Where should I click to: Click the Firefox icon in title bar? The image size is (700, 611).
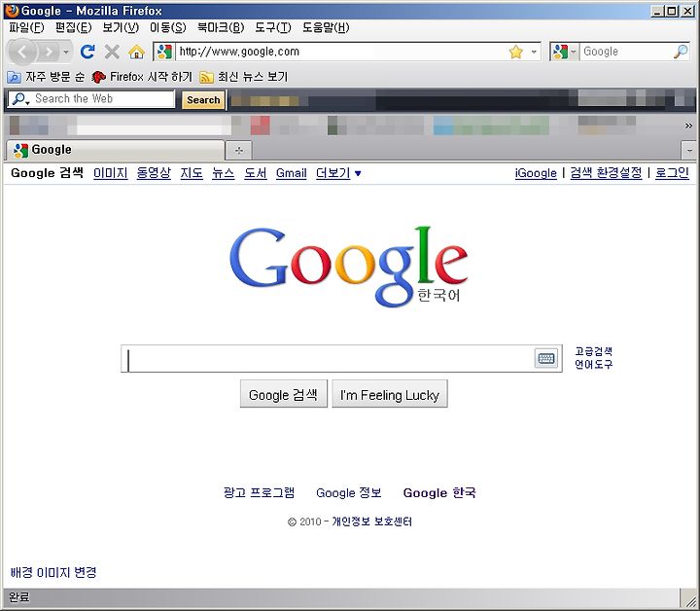click(12, 11)
